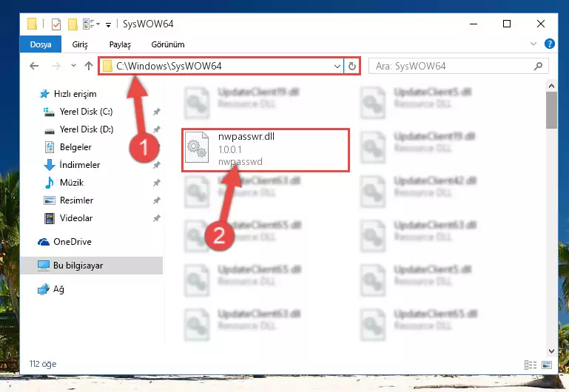Switch to details view in status bar

[x=531, y=365]
